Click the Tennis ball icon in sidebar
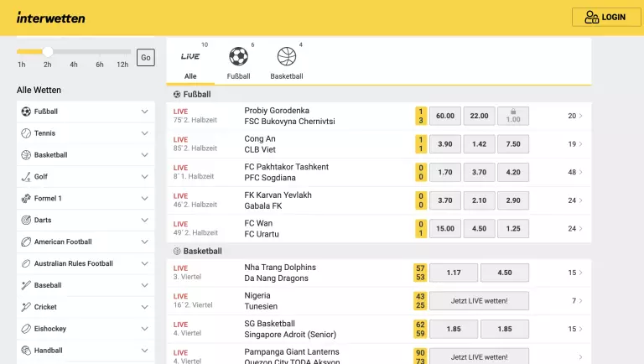This screenshot has height=364, width=644. pos(26,133)
